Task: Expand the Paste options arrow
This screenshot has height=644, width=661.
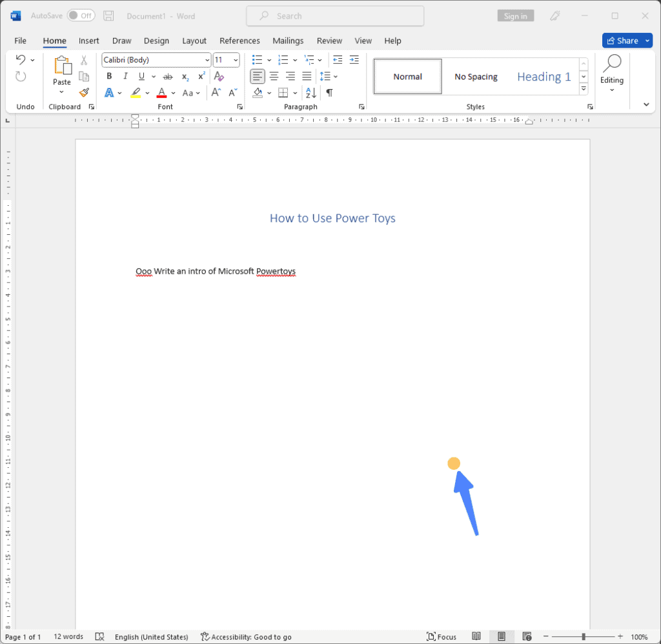Action: click(61, 92)
